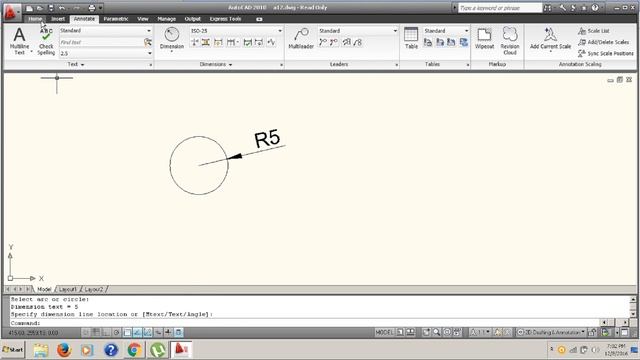Viewport: 640px width, 360px height.
Task: Click the find text search icon
Action: coord(147,42)
